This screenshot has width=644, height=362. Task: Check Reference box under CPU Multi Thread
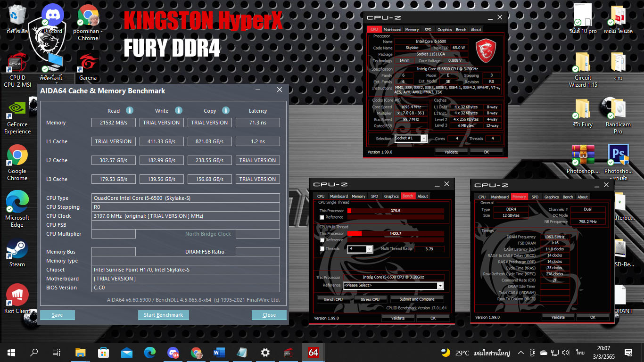[x=322, y=240]
